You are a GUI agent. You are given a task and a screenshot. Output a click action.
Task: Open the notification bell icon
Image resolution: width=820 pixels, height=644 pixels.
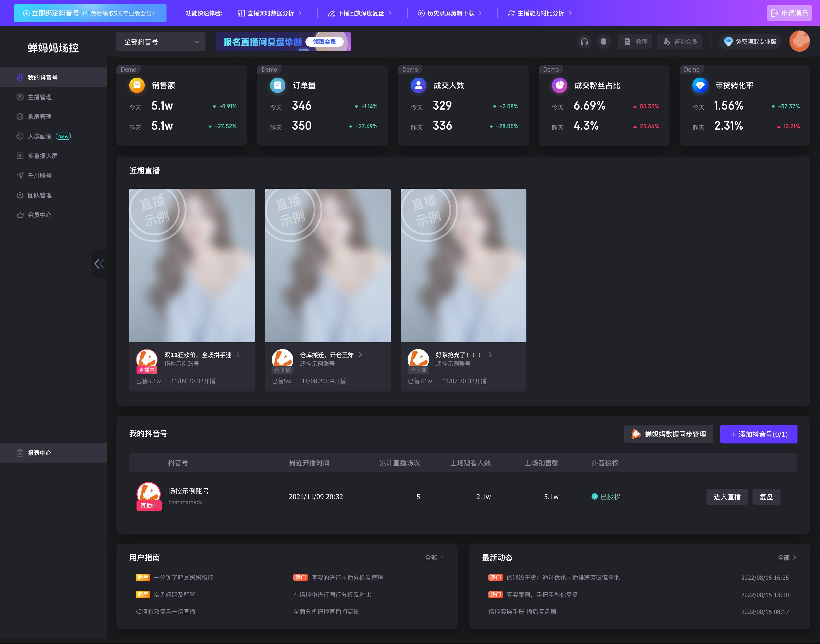coord(603,42)
